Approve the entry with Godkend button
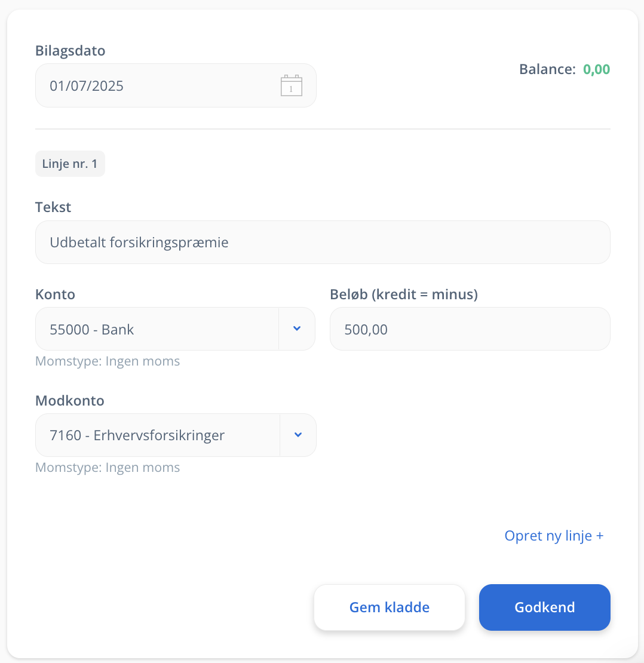The width and height of the screenshot is (644, 663). tap(545, 607)
